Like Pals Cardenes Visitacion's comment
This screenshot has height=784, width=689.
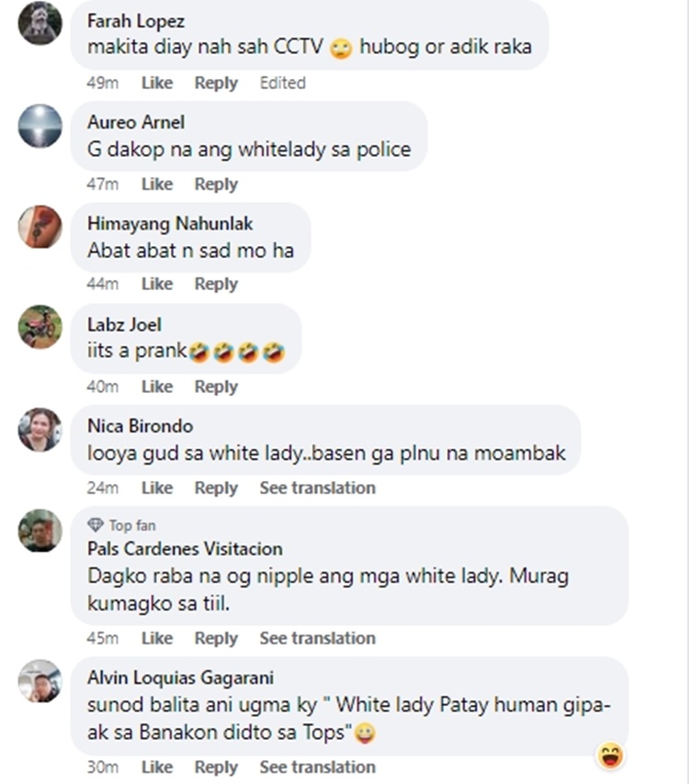(157, 638)
